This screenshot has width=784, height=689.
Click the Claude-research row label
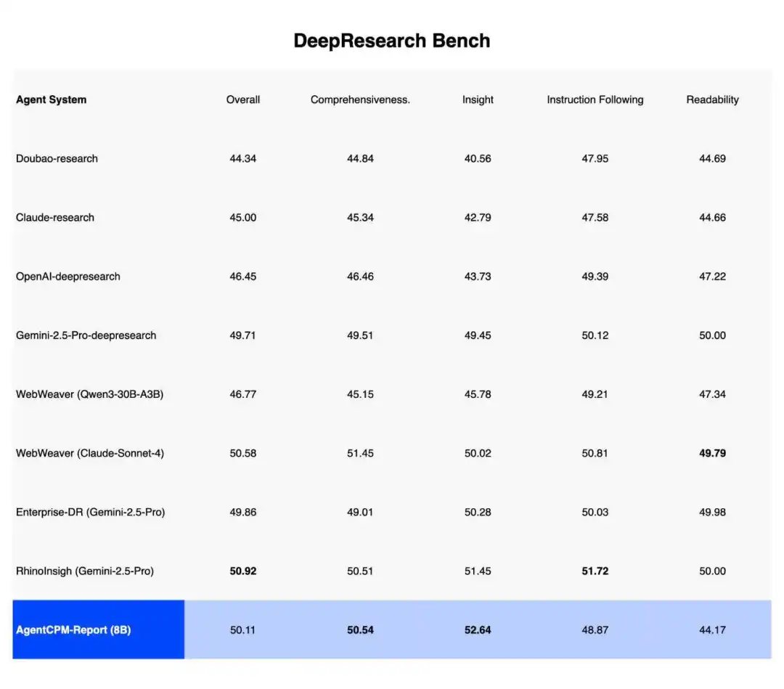54,217
